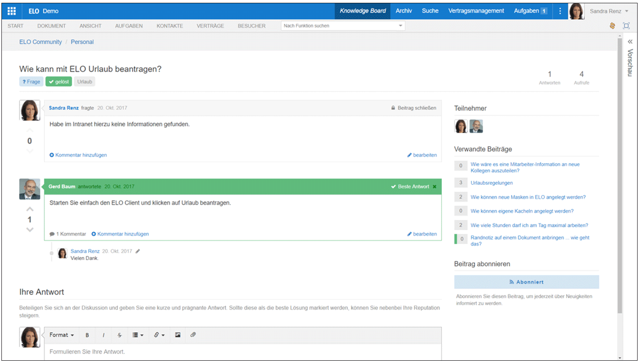Screen dimensions: 639x364
Task: Open post about Mitarbeiter-Information an neue Kollegen
Action: [525, 167]
